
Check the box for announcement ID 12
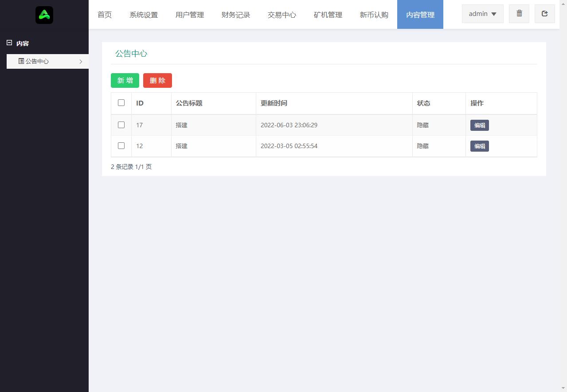[121, 145]
